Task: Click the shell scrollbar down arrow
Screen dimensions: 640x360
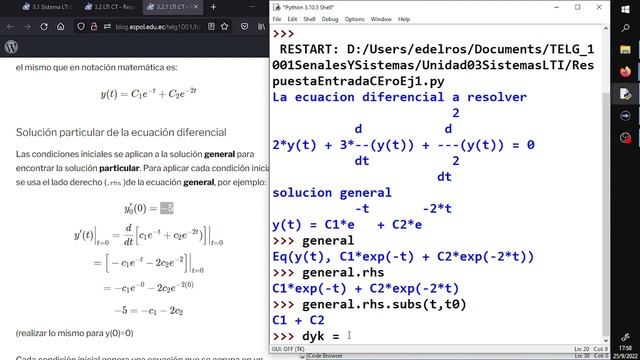Action: [x=605, y=340]
